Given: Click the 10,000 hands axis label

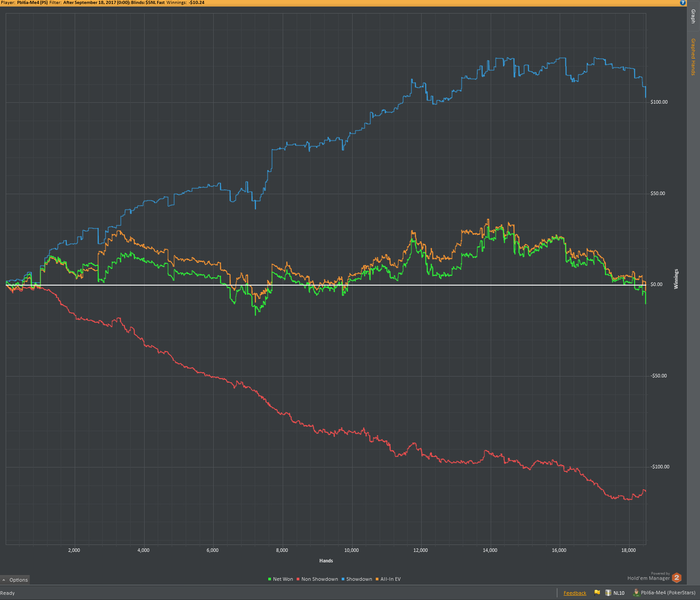Looking at the screenshot, I should coord(351,550).
